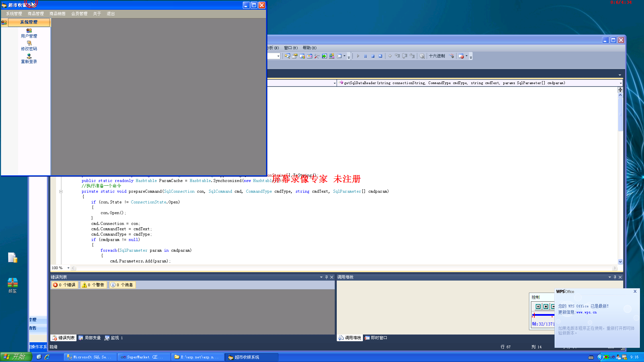Click Continue debugging play icon

358,56
